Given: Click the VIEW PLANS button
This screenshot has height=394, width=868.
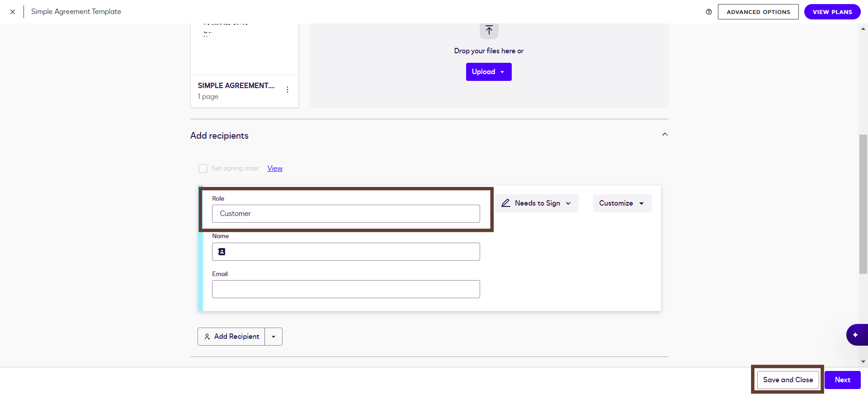Looking at the screenshot, I should pos(832,12).
